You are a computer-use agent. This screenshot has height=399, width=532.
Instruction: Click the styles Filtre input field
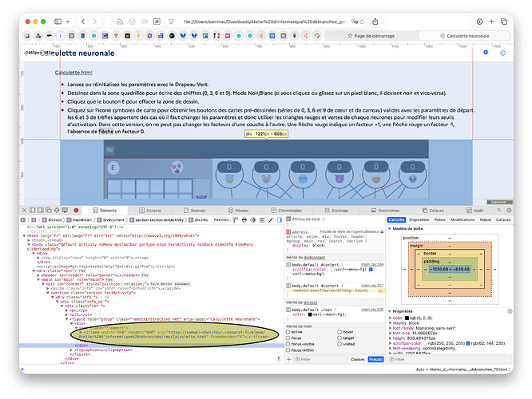[320, 359]
